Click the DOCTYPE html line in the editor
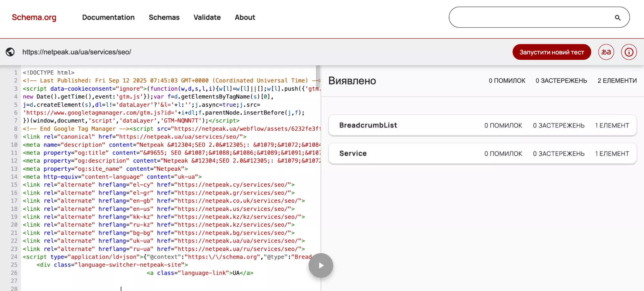This screenshot has width=644, height=291. (49, 73)
